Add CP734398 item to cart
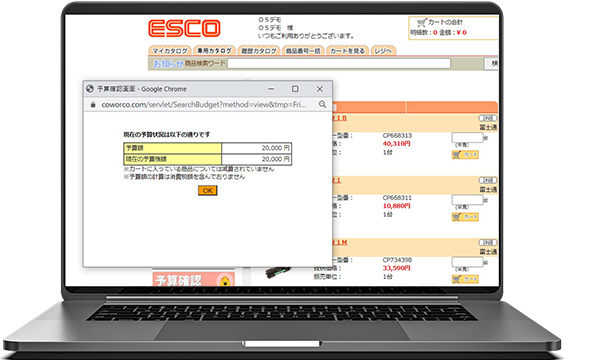600x360 pixels. coord(465,279)
